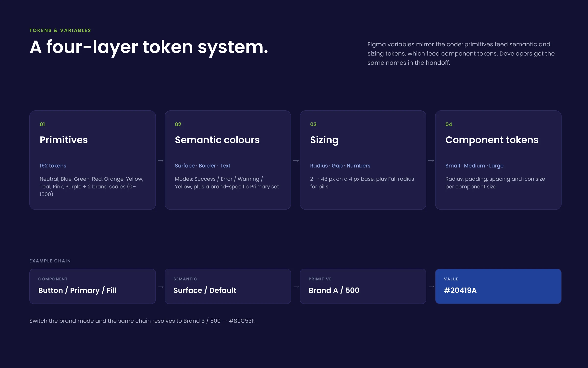The image size is (588, 368).
Task: Open the Semantic colours card title
Action: (217, 140)
